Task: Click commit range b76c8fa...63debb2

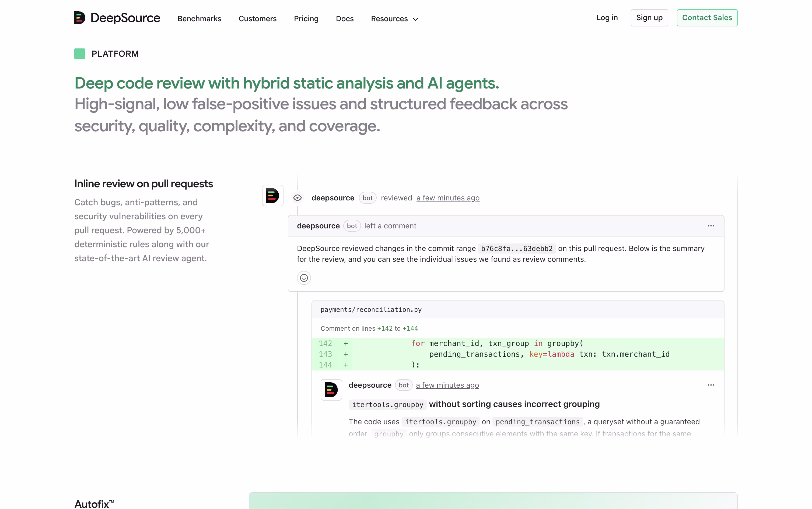Action: (x=517, y=248)
